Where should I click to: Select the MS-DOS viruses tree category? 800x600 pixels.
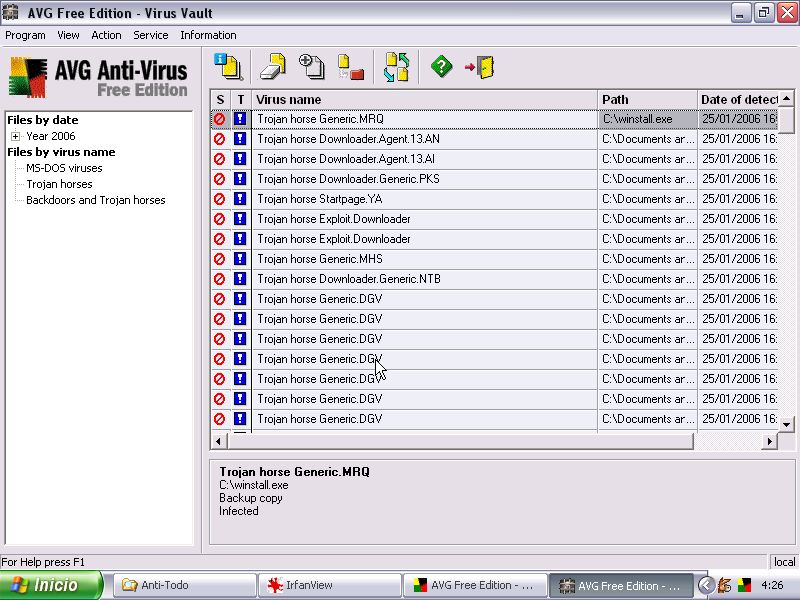click(64, 168)
